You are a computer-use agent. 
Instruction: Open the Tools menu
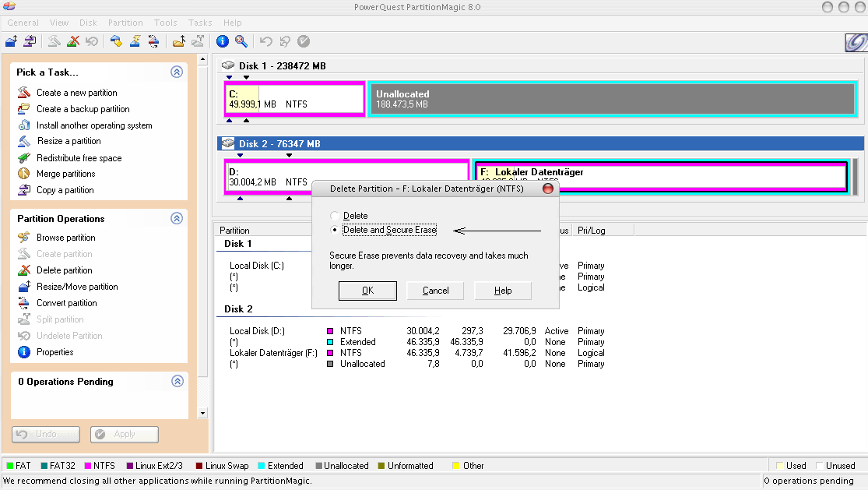pos(166,23)
